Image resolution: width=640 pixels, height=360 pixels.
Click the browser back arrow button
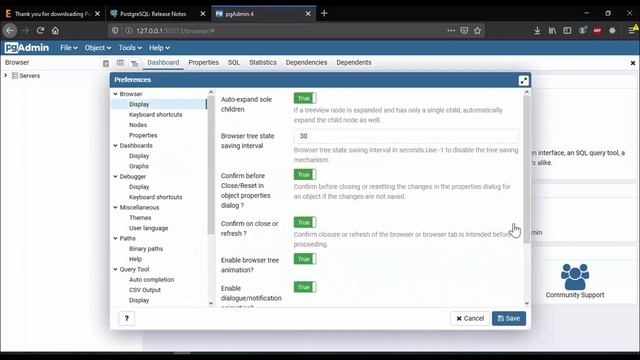click(10, 31)
